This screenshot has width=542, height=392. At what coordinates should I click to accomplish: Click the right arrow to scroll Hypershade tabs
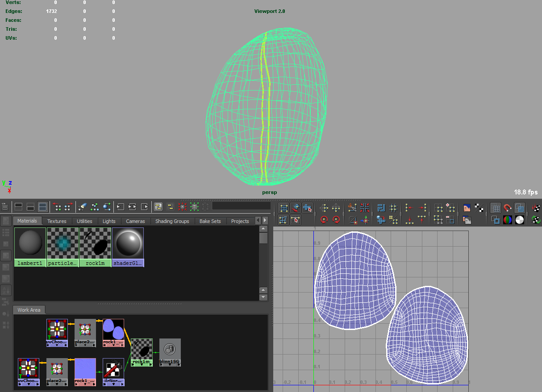(265, 221)
